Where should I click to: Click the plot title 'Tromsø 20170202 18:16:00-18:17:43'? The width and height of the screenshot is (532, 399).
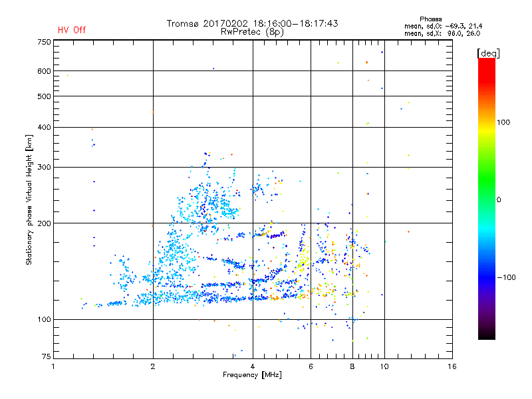[x=253, y=23]
